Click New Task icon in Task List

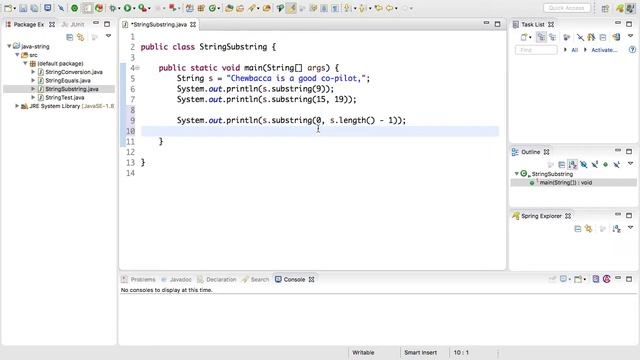point(524,38)
